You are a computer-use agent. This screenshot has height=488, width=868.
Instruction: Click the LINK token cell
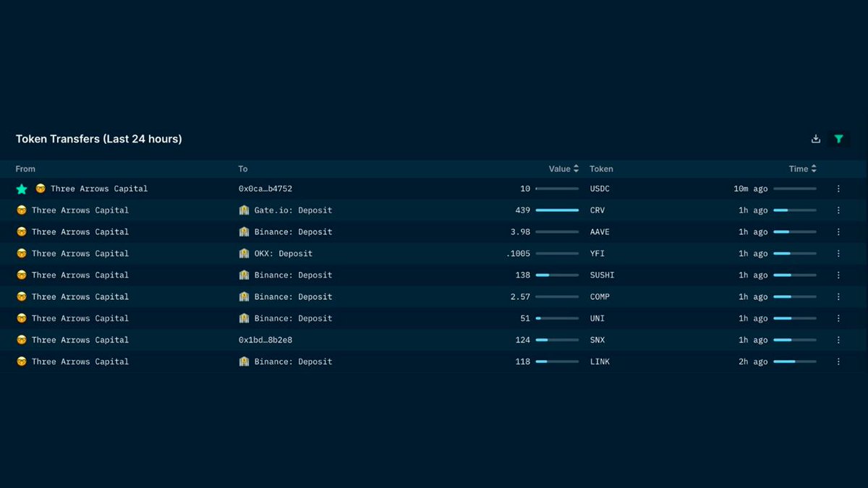click(x=600, y=361)
